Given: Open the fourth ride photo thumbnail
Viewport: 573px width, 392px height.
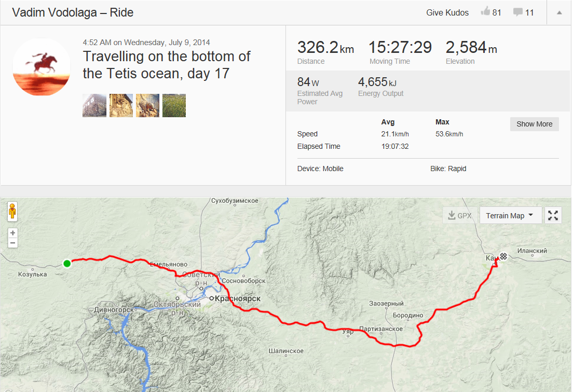Looking at the screenshot, I should coord(174,105).
